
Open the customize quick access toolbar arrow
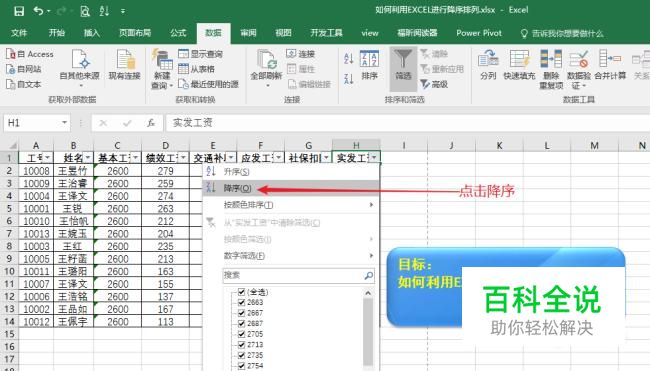(123, 12)
